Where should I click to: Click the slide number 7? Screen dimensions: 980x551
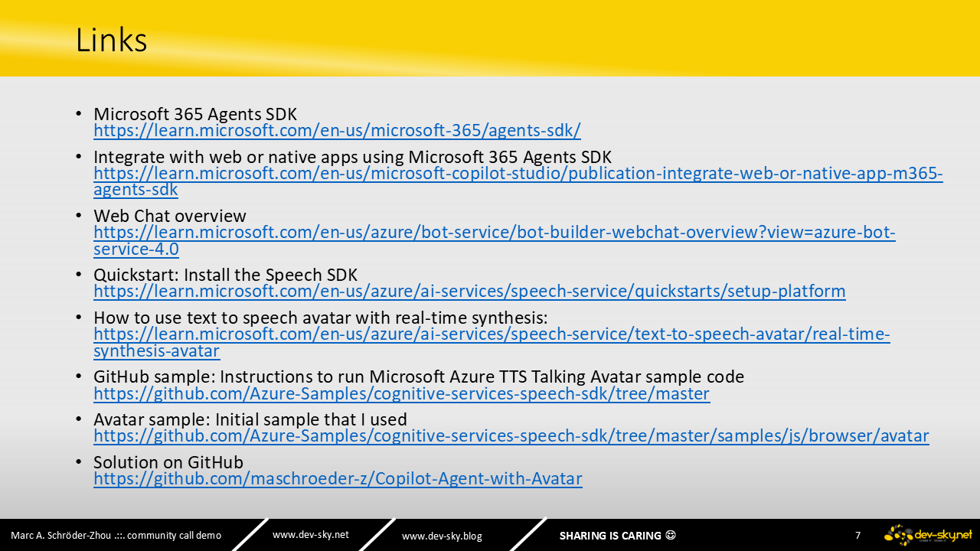858,536
